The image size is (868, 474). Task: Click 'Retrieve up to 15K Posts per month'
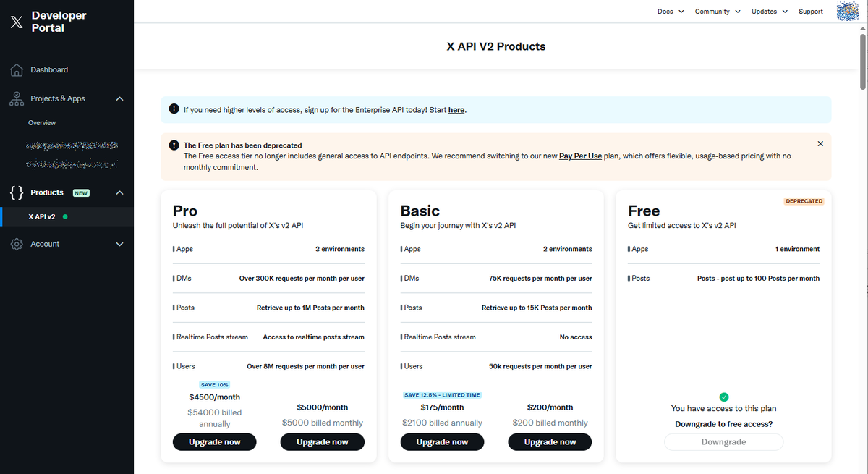pos(537,308)
